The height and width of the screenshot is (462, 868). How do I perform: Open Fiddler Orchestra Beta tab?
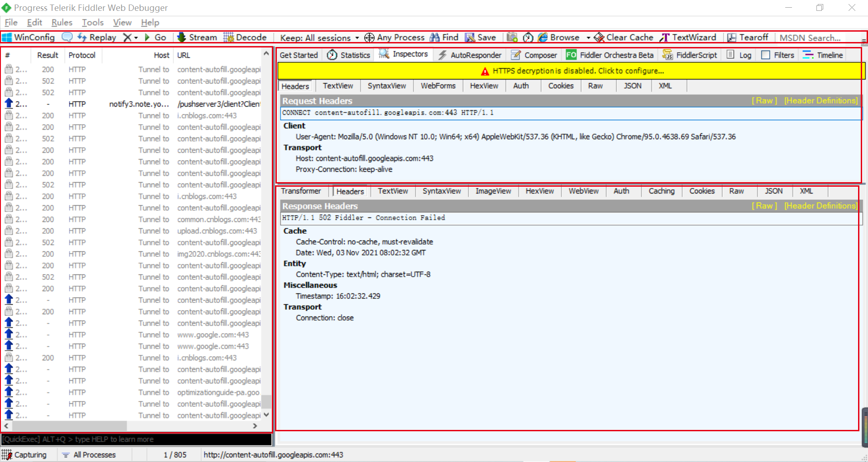(610, 55)
